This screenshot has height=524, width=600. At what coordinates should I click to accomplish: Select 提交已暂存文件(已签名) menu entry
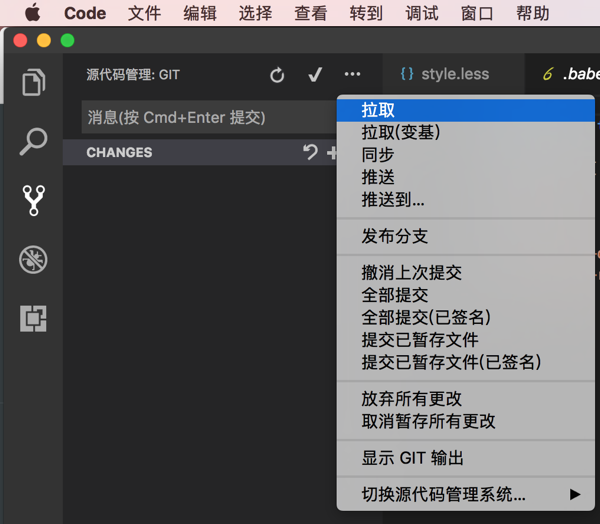tap(466, 361)
